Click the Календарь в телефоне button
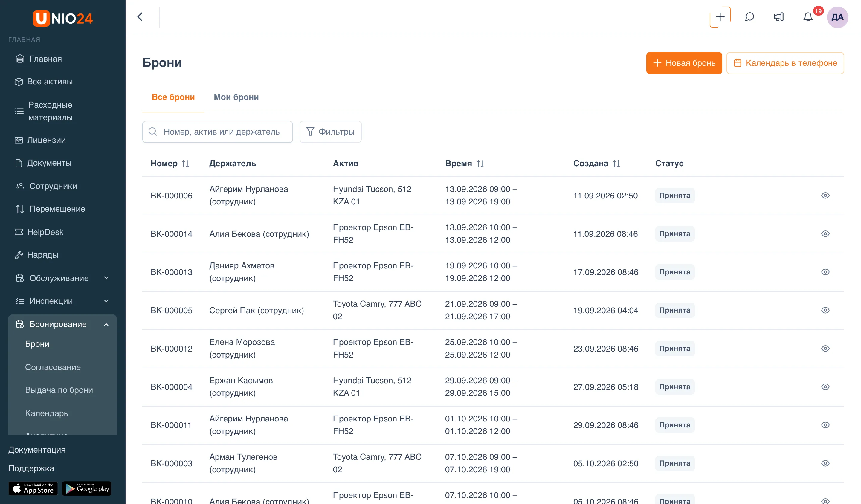The width and height of the screenshot is (861, 504). pos(785,63)
